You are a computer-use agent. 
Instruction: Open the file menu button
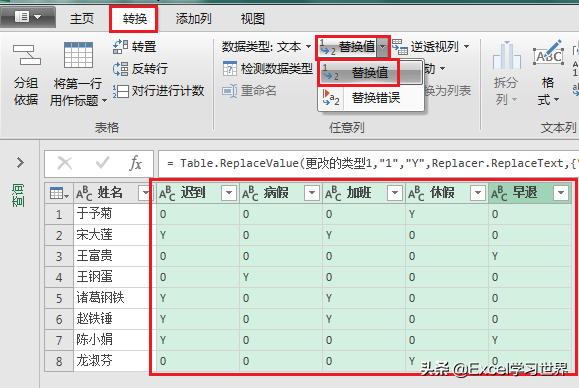[x=28, y=17]
